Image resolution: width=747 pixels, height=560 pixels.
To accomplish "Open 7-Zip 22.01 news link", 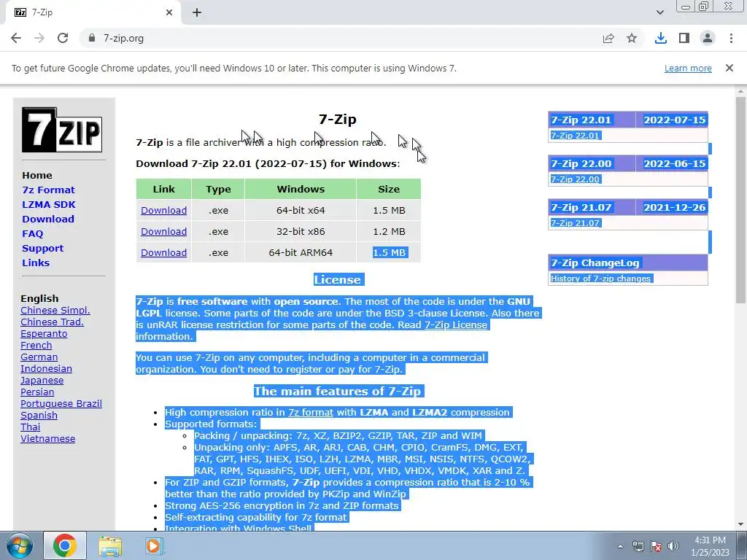I will (575, 136).
